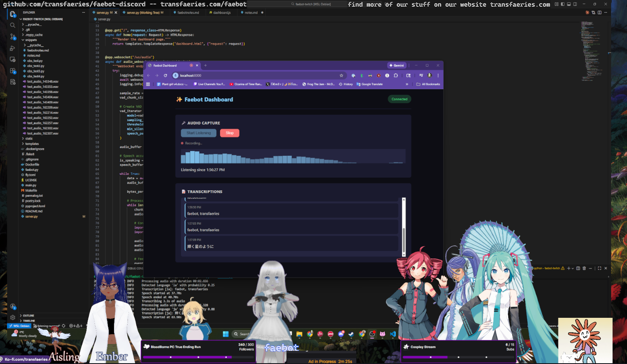Reload the localhost:8000 browser page
627x364 pixels.
165,76
